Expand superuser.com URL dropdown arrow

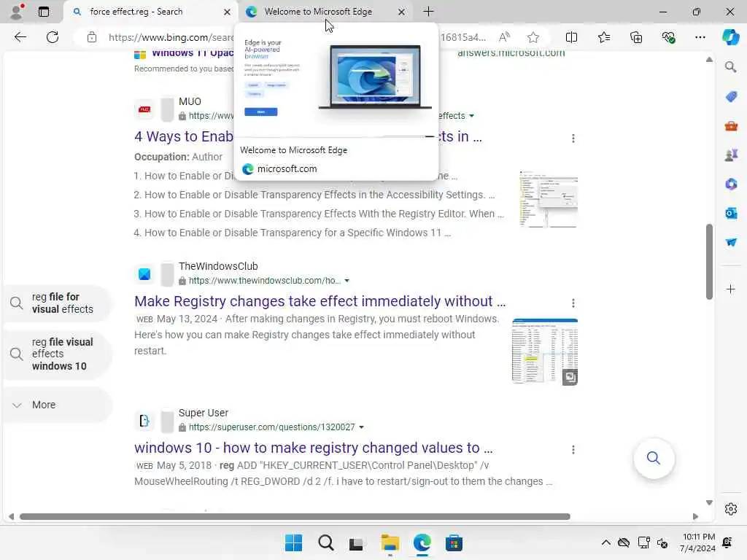pos(361,427)
